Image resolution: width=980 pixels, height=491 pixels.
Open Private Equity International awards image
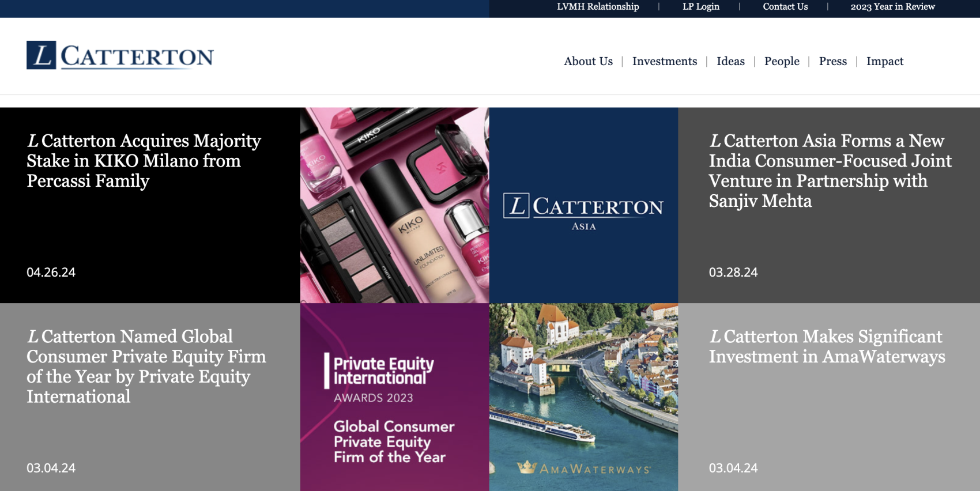point(394,397)
